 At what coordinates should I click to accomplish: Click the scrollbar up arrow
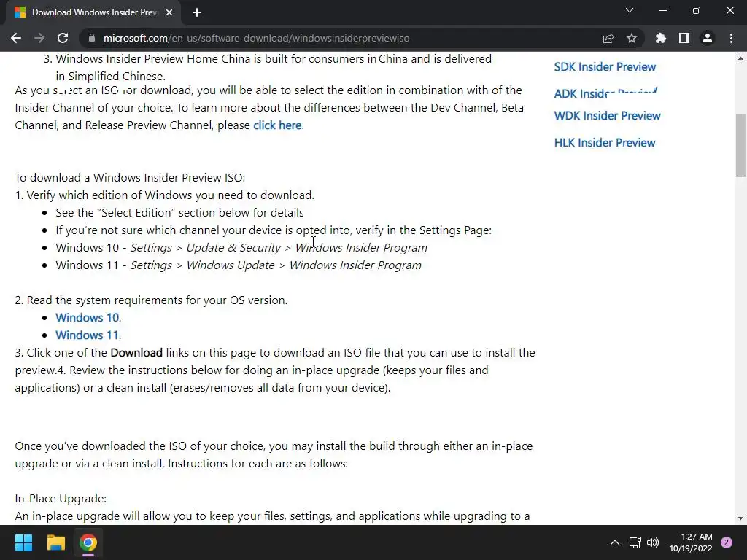click(740, 58)
